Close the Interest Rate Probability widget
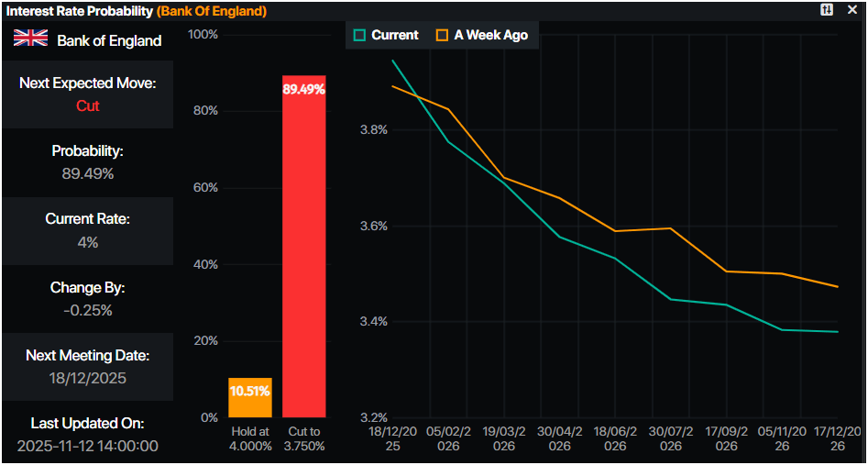 tap(853, 10)
